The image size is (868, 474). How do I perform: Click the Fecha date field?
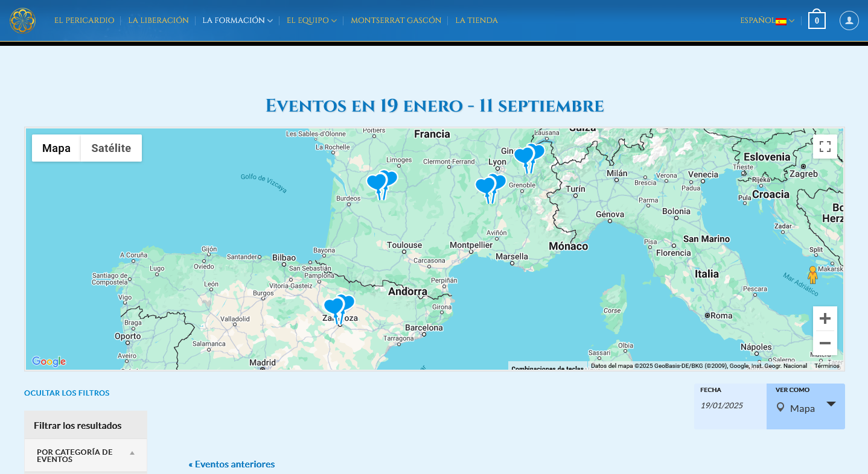(x=730, y=406)
